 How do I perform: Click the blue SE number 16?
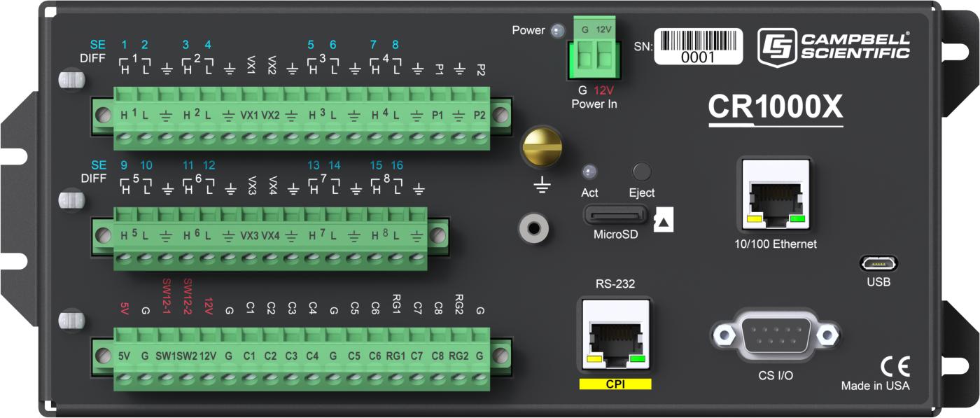click(x=397, y=165)
